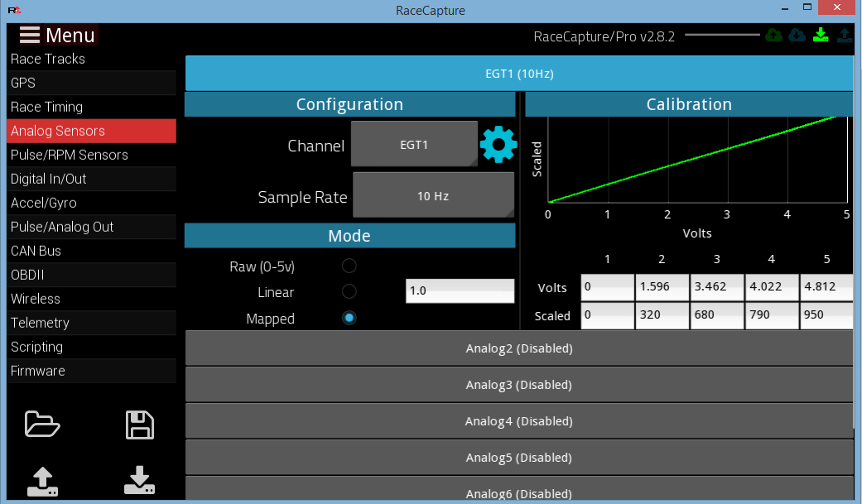Click the top-right upload tray icon

[x=845, y=36]
